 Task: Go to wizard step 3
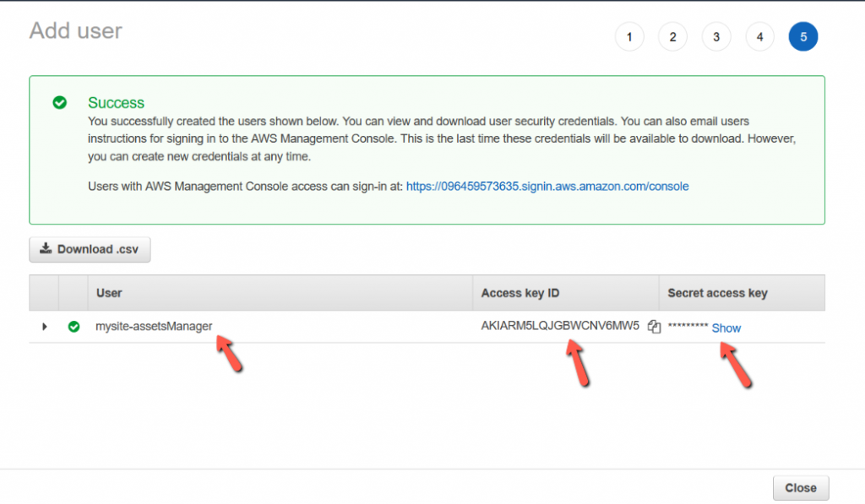pyautogui.click(x=716, y=37)
